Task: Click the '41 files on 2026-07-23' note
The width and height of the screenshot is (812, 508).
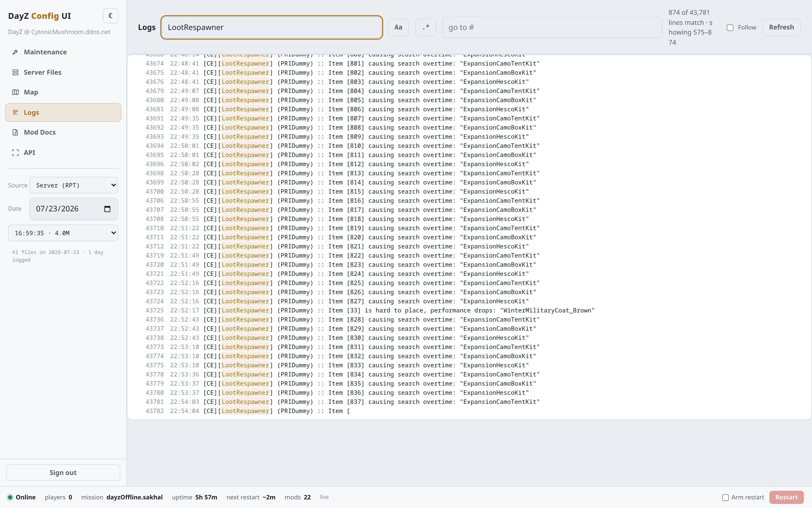Action: [58, 256]
